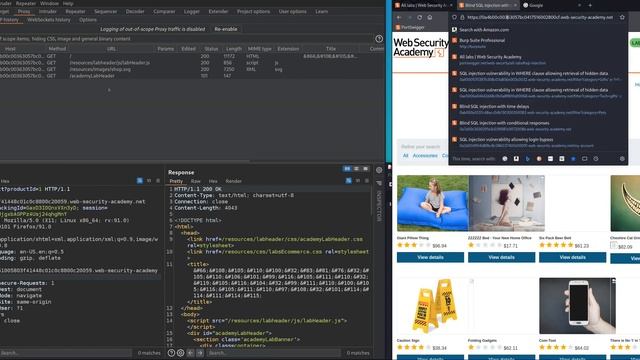This screenshot has height=360, width=640.
Task: Filter products by Accessories category
Action: (425, 156)
